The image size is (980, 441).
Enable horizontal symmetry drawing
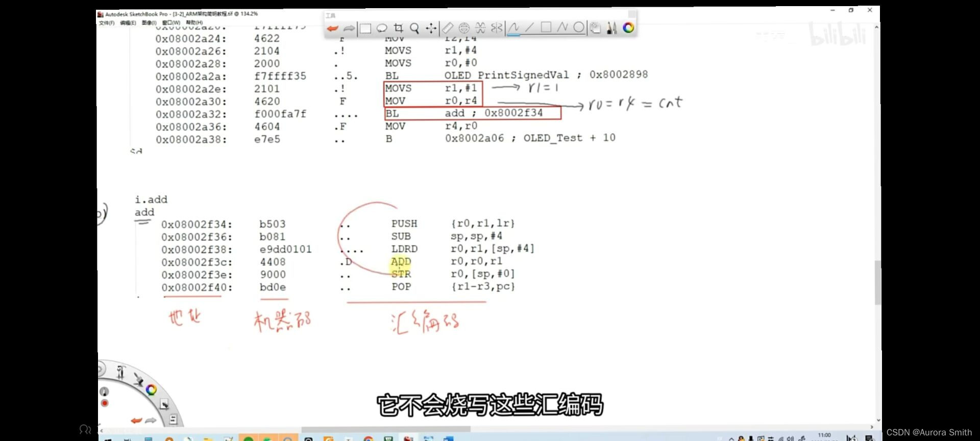point(480,28)
